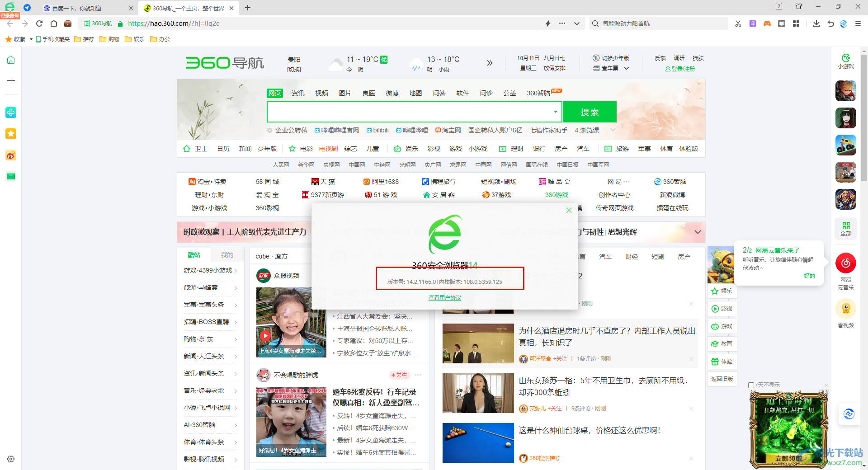
Task: Open the yellow star favorites sidebar icon
Action: coord(11,134)
